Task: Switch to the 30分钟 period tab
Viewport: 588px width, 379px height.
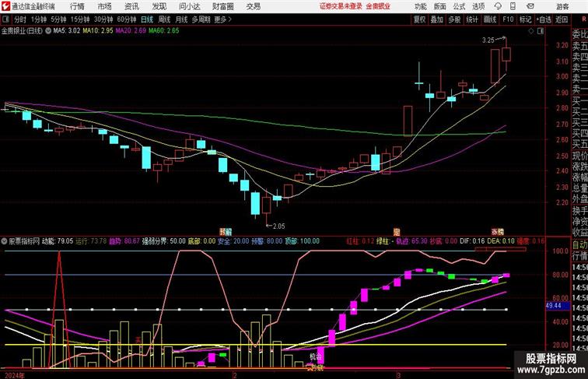Action: [x=104, y=19]
